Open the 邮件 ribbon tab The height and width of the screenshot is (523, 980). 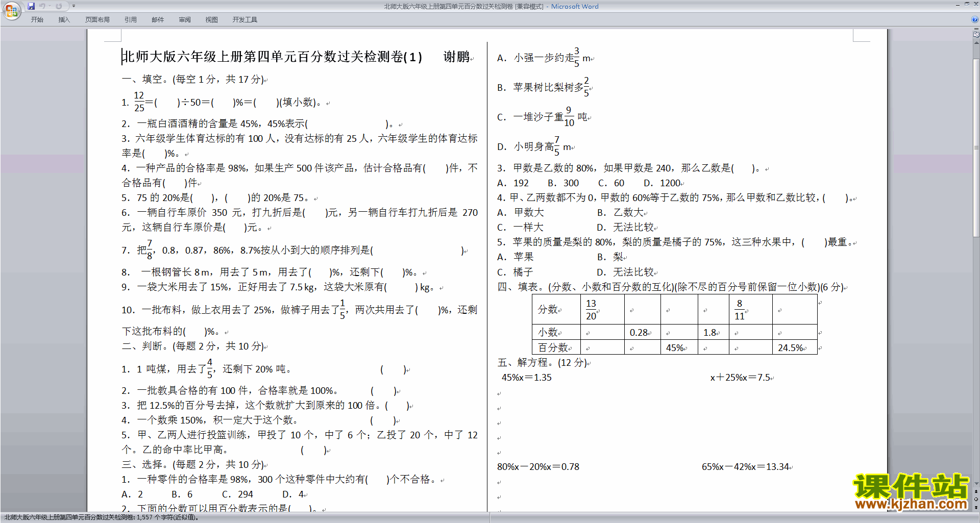click(x=158, y=20)
